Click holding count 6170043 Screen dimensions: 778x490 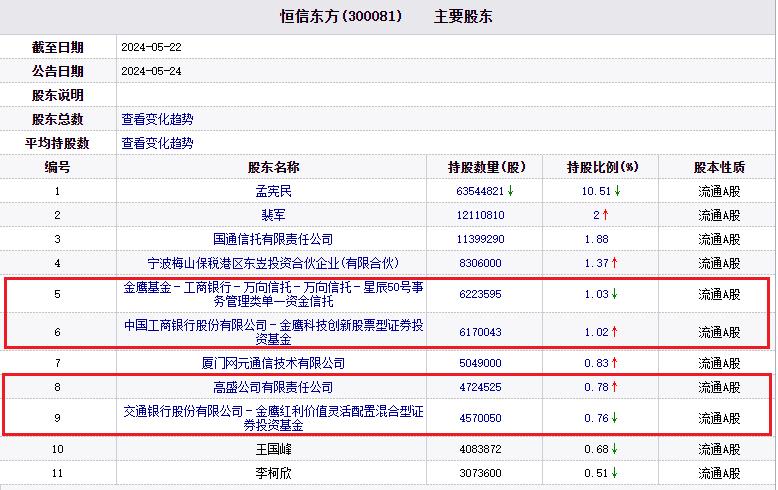(480, 332)
